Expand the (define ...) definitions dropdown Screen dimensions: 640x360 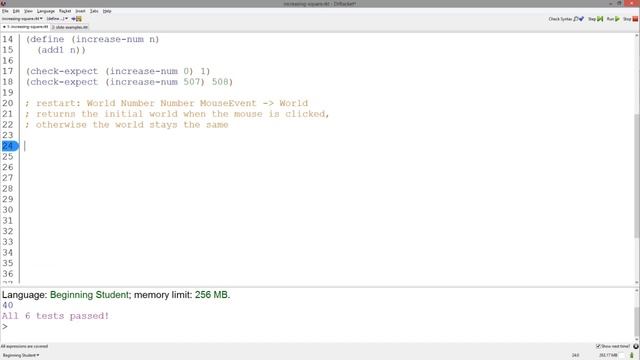pos(57,19)
